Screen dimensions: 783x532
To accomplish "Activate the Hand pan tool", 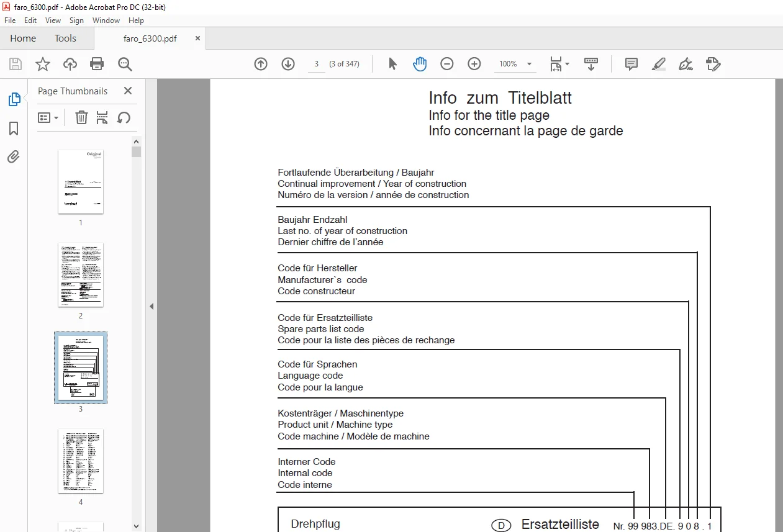I will pyautogui.click(x=420, y=64).
